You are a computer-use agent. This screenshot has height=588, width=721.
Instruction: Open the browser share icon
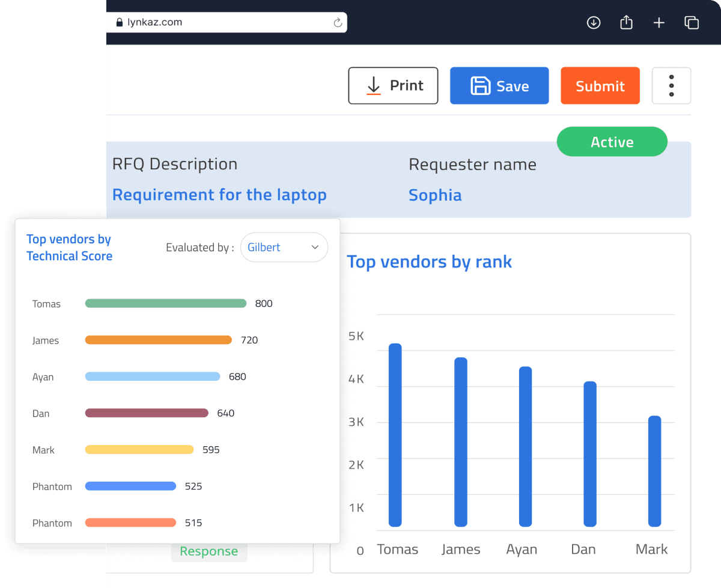(626, 22)
